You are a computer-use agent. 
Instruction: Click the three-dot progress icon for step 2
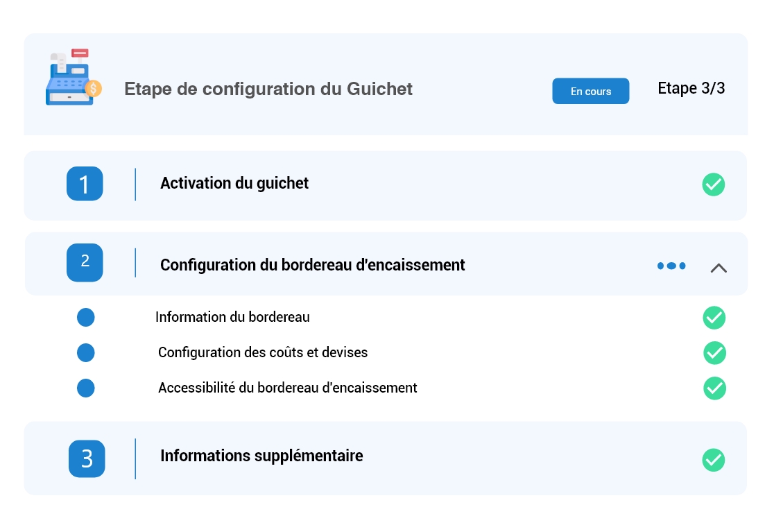671,266
